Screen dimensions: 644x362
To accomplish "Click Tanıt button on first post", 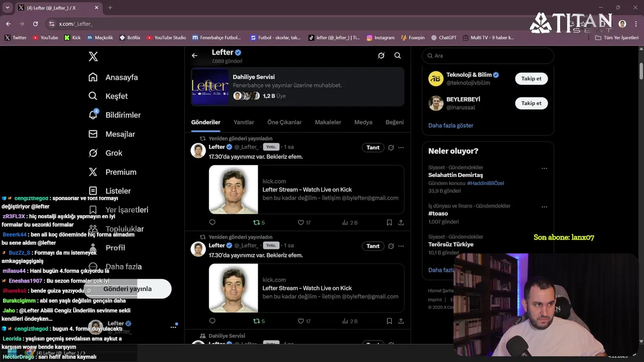I will click(x=373, y=147).
